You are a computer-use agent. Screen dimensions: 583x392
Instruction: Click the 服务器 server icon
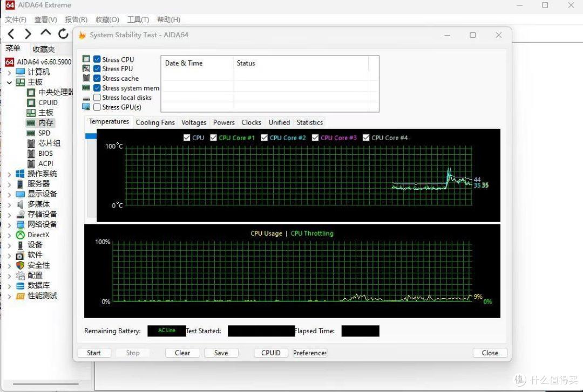click(x=20, y=183)
